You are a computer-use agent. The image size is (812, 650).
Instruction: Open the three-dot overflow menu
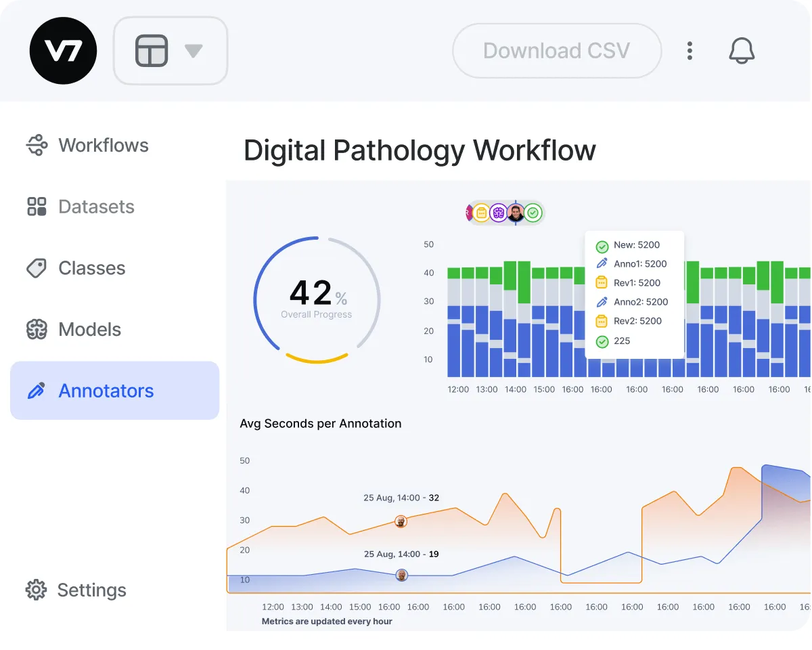coord(690,50)
